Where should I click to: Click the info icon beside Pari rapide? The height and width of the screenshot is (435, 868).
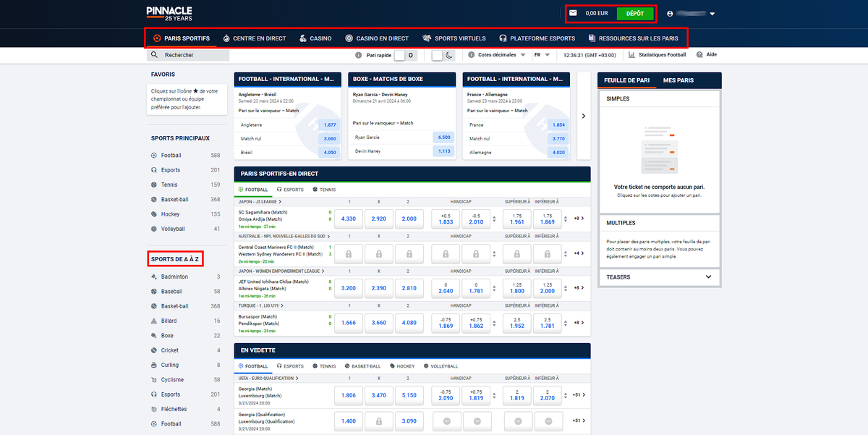(x=359, y=55)
